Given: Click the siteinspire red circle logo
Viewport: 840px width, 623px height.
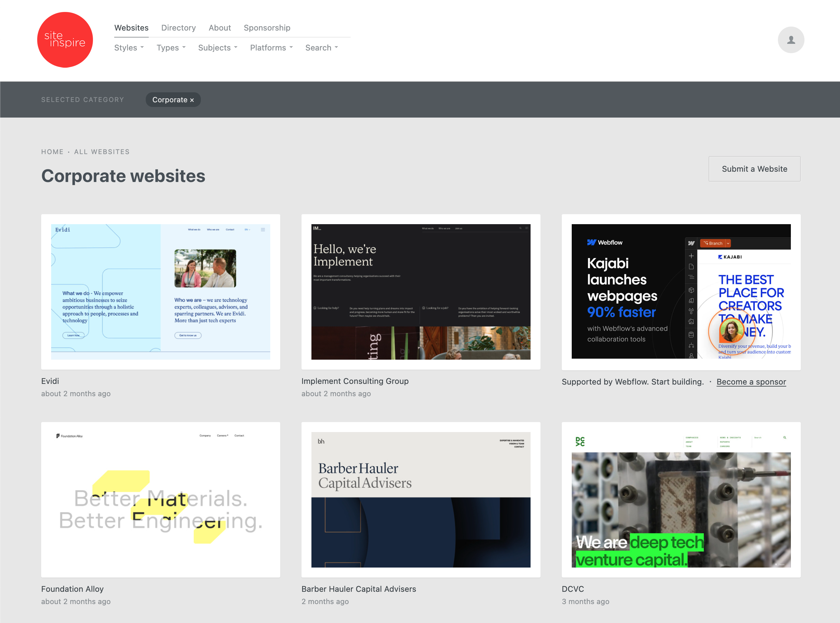Looking at the screenshot, I should 65,40.
